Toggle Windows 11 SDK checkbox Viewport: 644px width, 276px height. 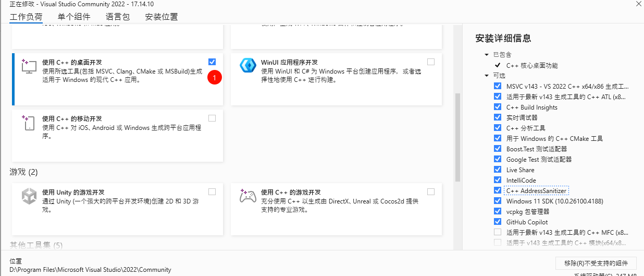[498, 201]
